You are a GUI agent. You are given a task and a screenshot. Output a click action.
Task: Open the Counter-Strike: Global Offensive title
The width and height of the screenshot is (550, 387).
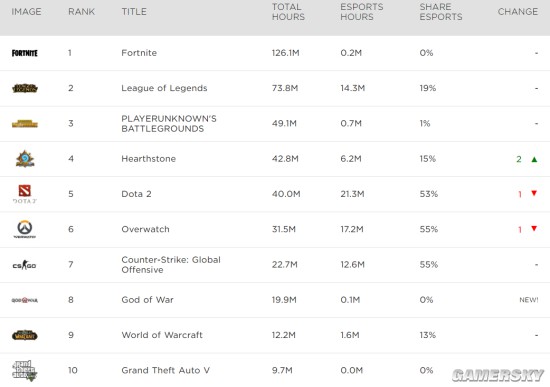(x=171, y=265)
